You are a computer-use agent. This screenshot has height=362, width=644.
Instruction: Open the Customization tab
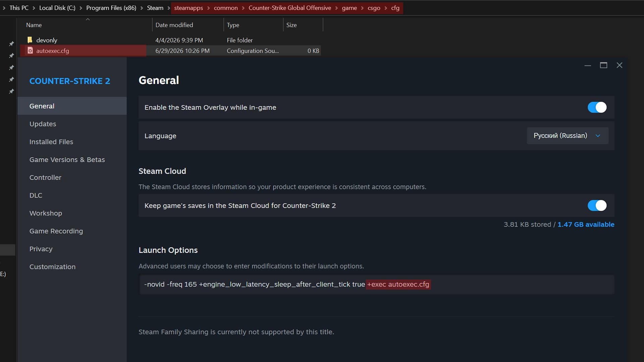click(72, 267)
